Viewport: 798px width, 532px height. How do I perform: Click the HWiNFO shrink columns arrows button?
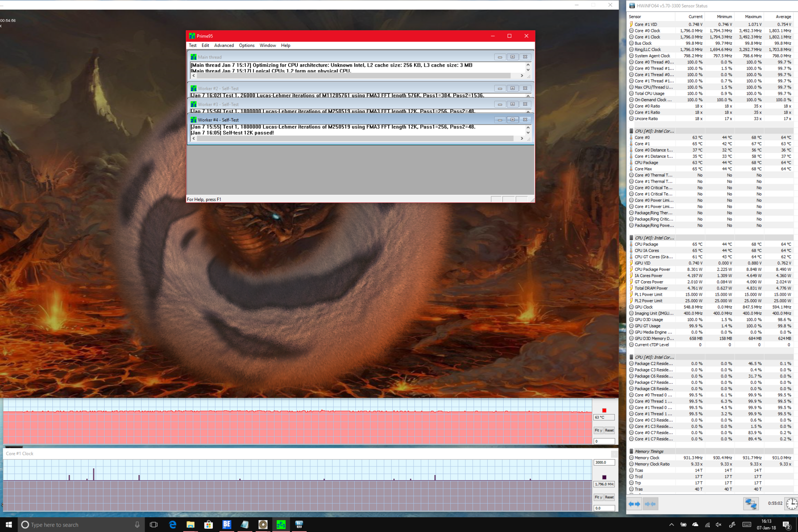click(650, 504)
